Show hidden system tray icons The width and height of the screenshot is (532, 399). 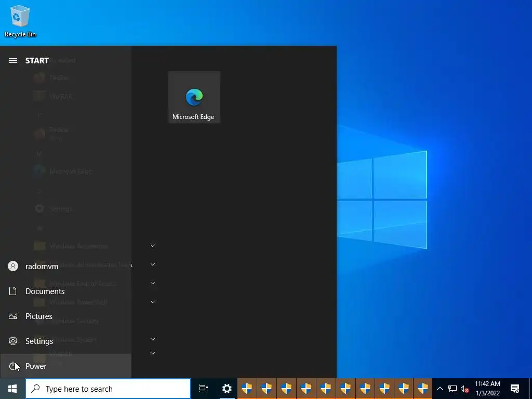(x=440, y=389)
